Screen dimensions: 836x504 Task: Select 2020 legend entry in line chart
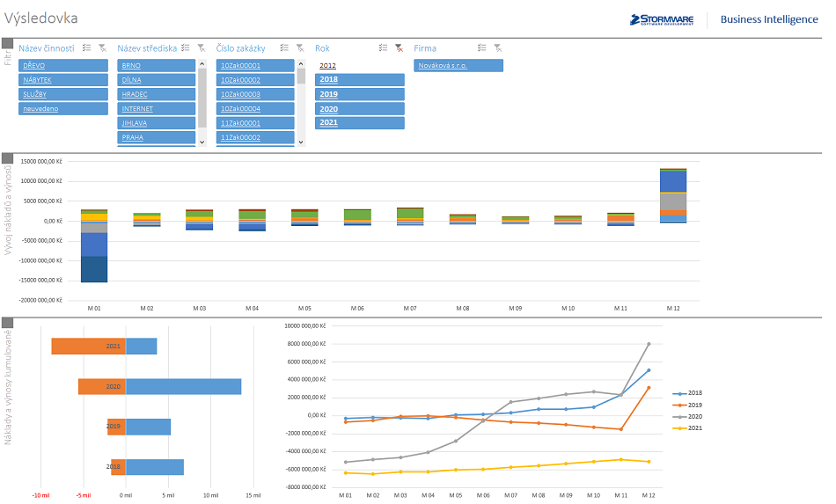(688, 417)
